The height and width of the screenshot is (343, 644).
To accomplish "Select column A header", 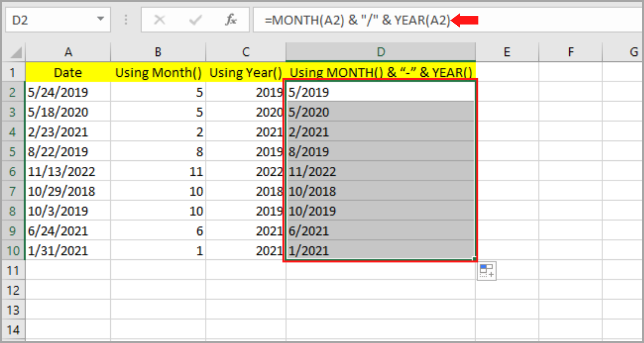I will (68, 51).
